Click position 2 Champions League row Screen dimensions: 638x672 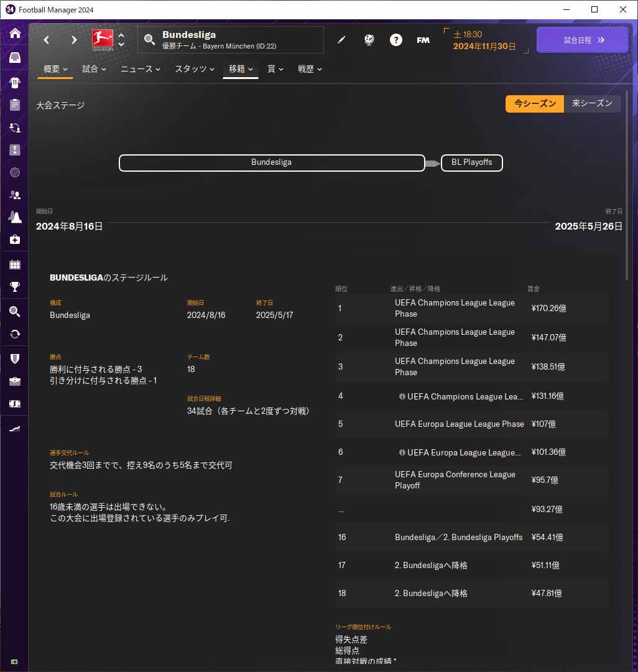(471, 338)
